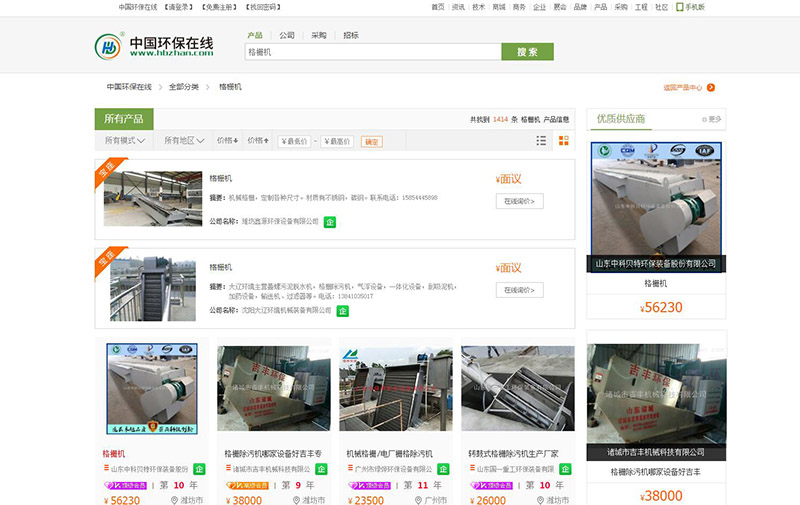Screen dimensions: 800x505
Task: Click green 企 badge in first listing
Action: tap(330, 222)
